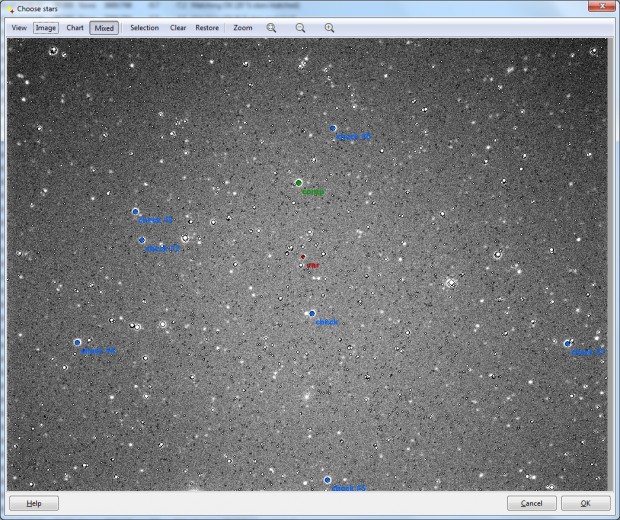The width and height of the screenshot is (620, 520).
Task: Click the check #7 star marker
Action: point(567,344)
